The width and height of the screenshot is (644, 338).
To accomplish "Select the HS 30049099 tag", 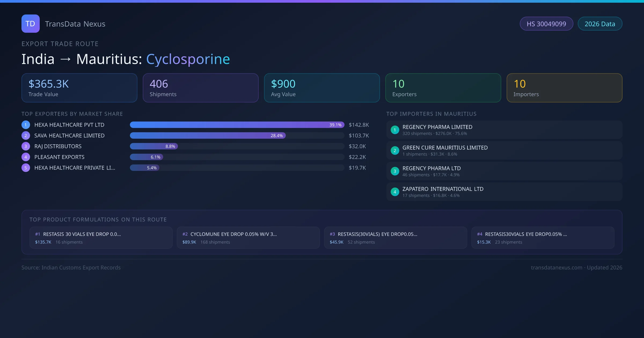I will point(546,24).
